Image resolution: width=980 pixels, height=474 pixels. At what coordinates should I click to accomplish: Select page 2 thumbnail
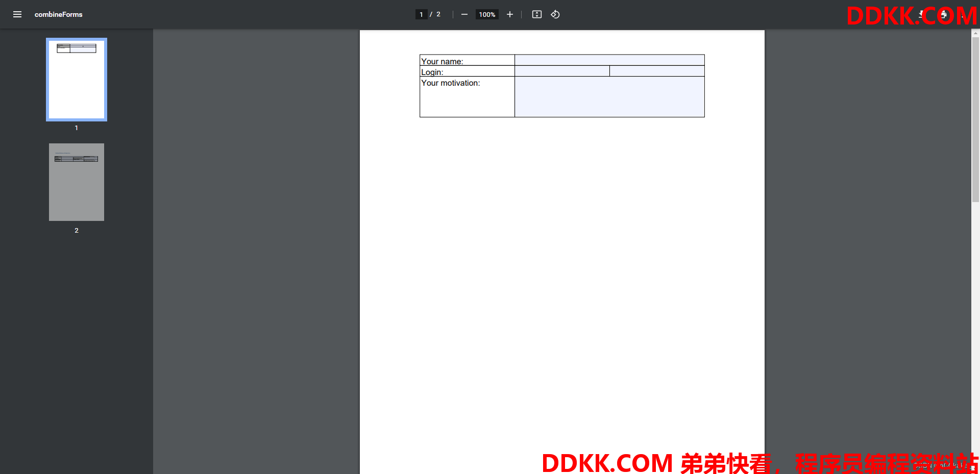tap(77, 182)
